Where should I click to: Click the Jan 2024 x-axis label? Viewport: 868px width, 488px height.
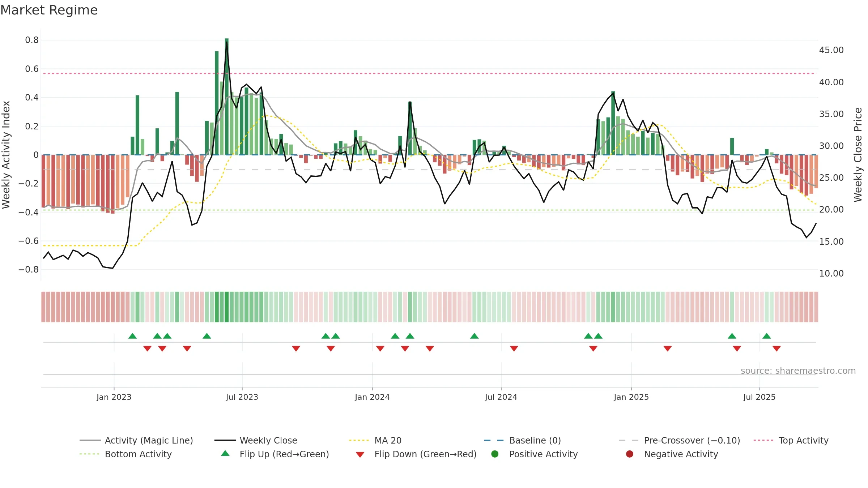372,397
